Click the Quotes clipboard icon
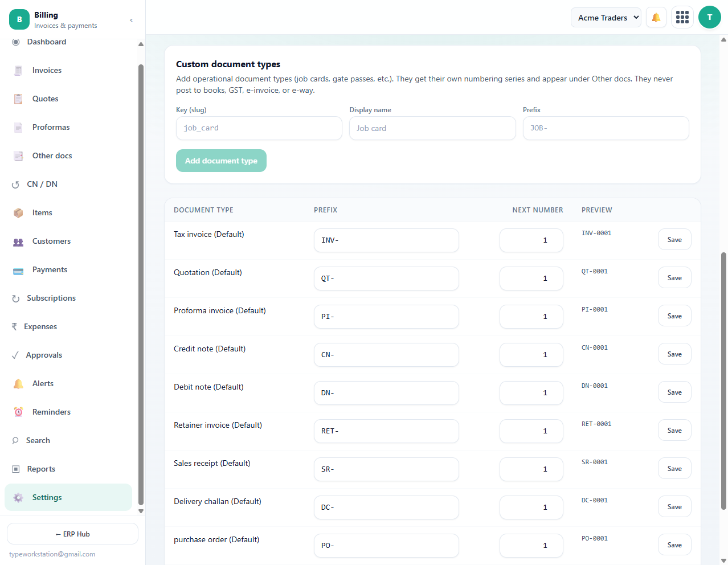Screen dimensions: 728x565 18,99
